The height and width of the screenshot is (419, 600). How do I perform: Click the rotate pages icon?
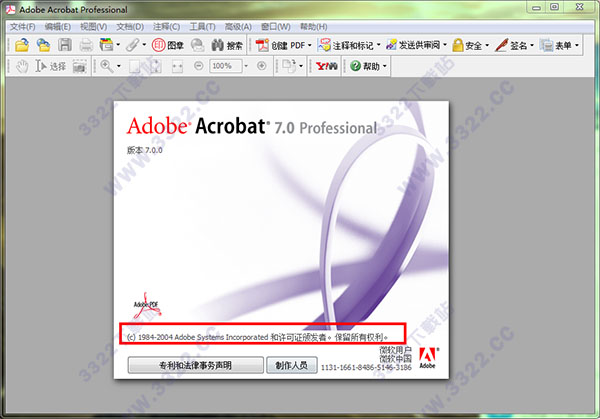[289, 66]
